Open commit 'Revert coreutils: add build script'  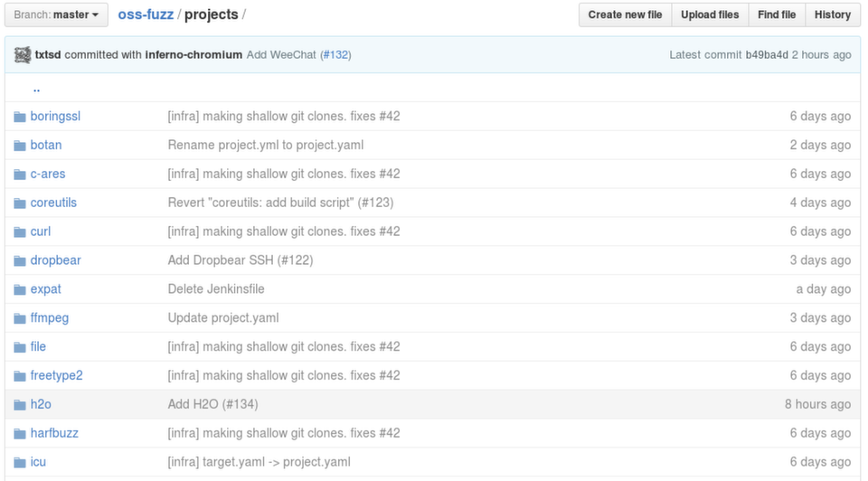click(280, 203)
